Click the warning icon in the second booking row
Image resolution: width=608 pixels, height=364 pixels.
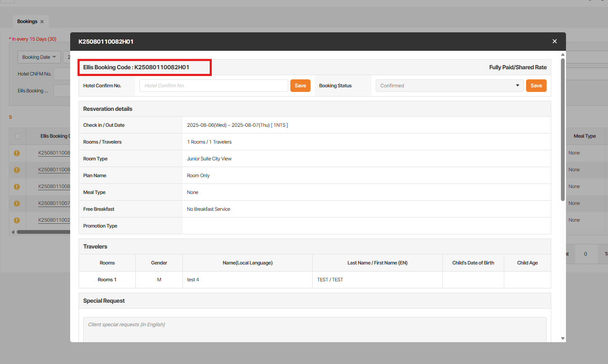click(17, 170)
